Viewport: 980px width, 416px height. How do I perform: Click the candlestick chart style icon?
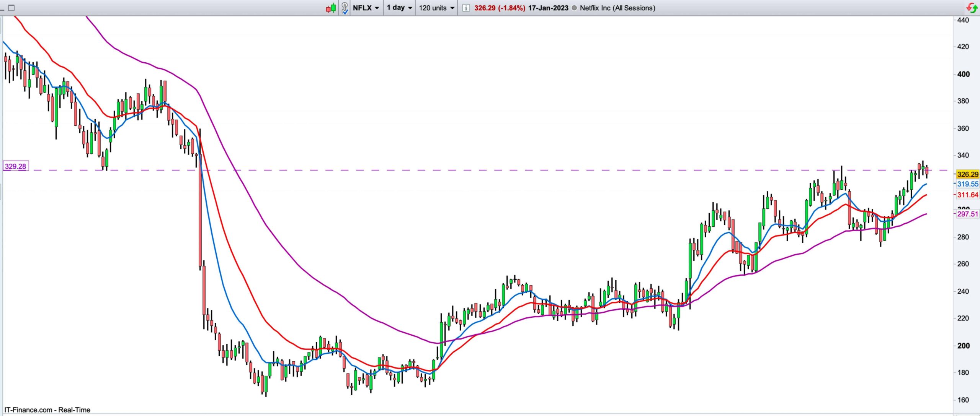(x=331, y=8)
